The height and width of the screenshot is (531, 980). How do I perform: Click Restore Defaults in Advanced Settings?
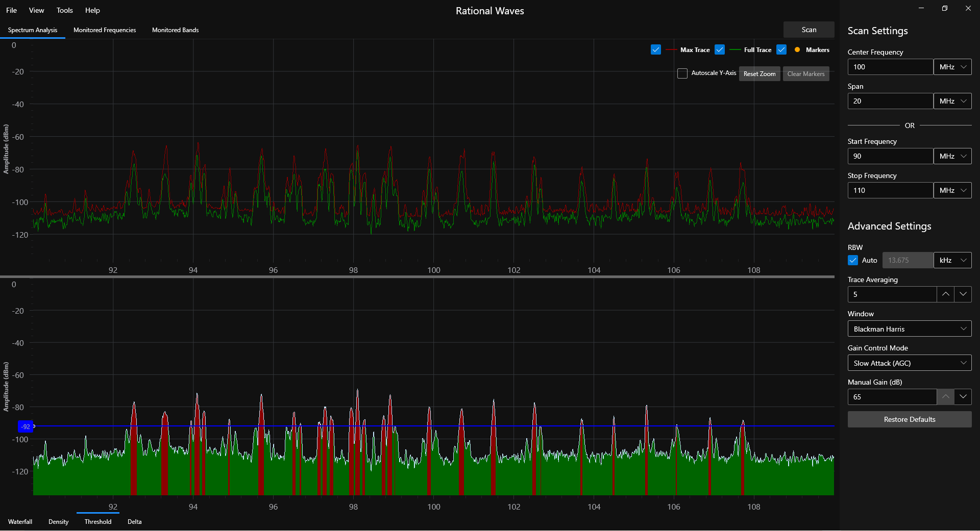[x=909, y=419]
